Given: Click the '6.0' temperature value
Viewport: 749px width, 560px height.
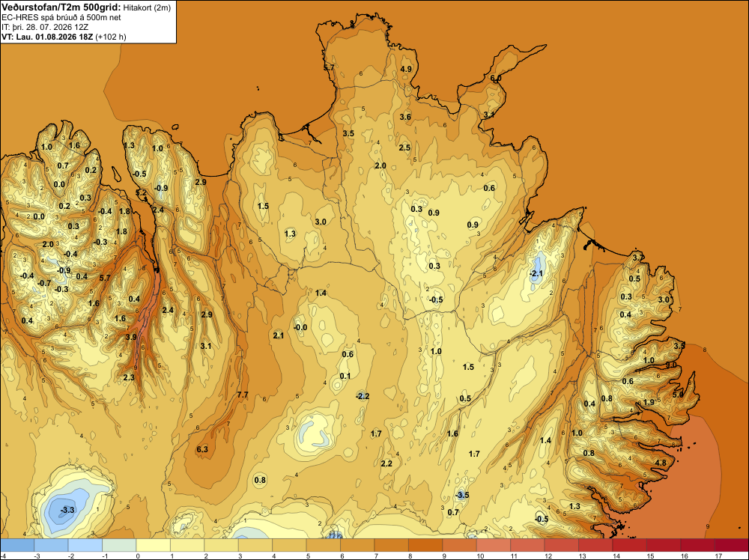Looking at the screenshot, I should tap(496, 79).
